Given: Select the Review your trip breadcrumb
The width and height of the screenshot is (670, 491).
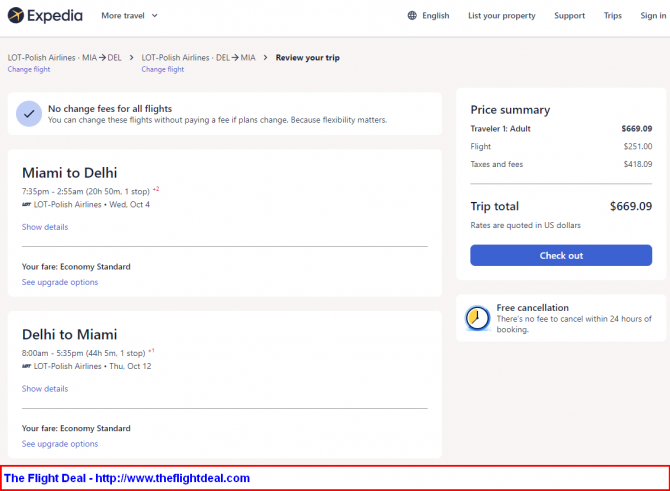Looking at the screenshot, I should pyautogui.click(x=308, y=58).
